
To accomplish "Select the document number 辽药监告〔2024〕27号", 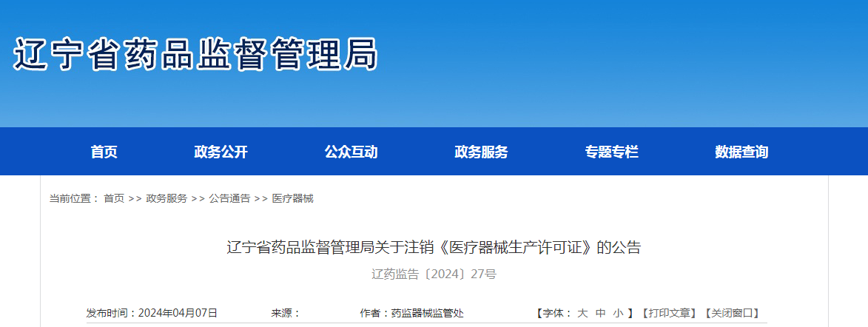I will pos(434,274).
